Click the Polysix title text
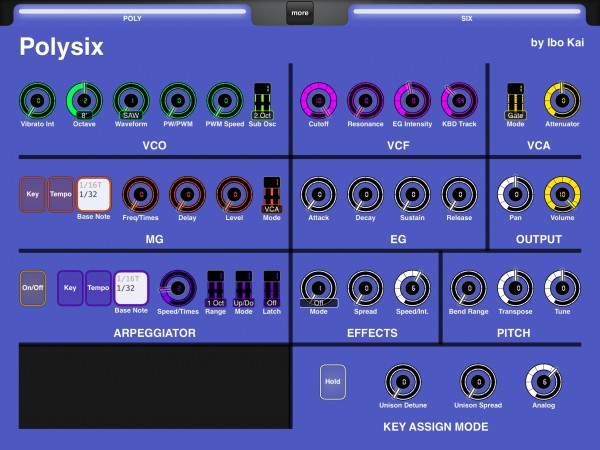The height and width of the screenshot is (450, 600). click(62, 47)
